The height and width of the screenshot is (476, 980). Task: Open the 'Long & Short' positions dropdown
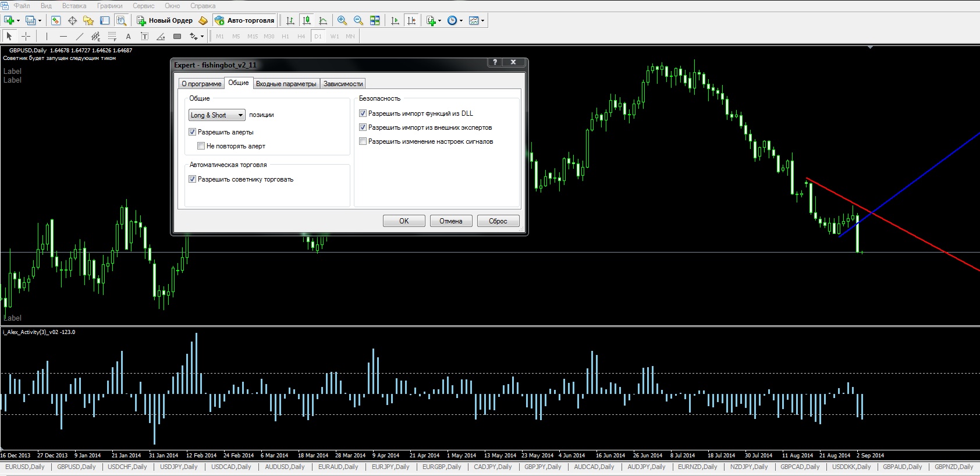(x=216, y=115)
